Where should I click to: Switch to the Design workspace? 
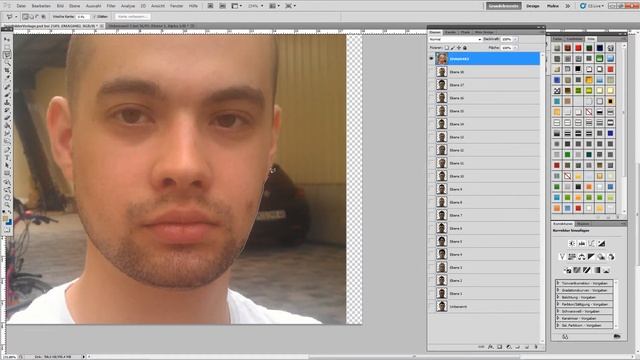coord(533,6)
